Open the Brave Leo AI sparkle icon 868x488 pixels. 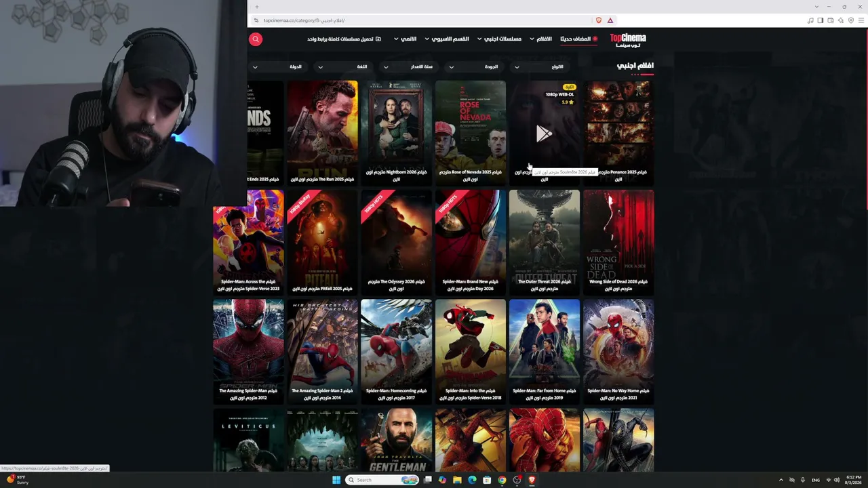coord(841,20)
